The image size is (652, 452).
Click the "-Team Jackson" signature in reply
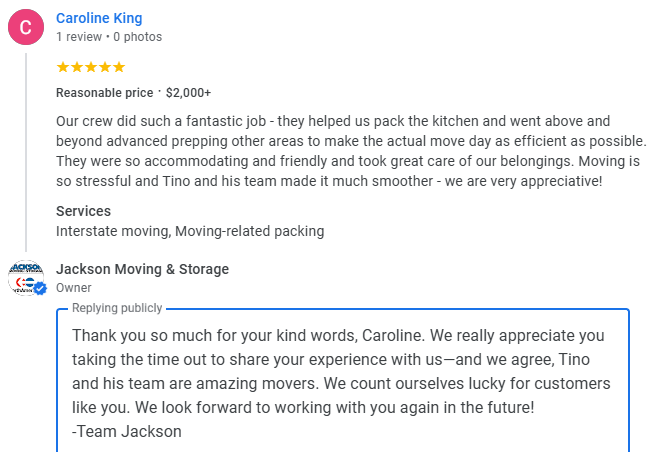[127, 431]
